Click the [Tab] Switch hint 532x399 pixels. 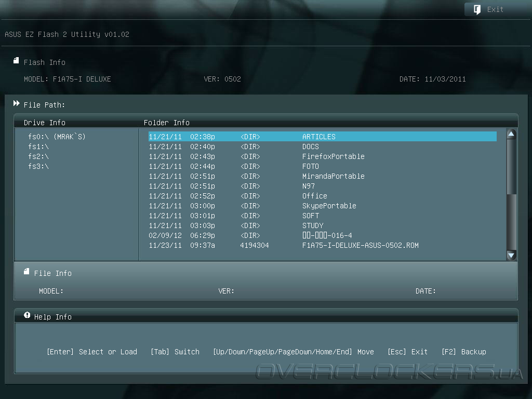click(x=175, y=352)
